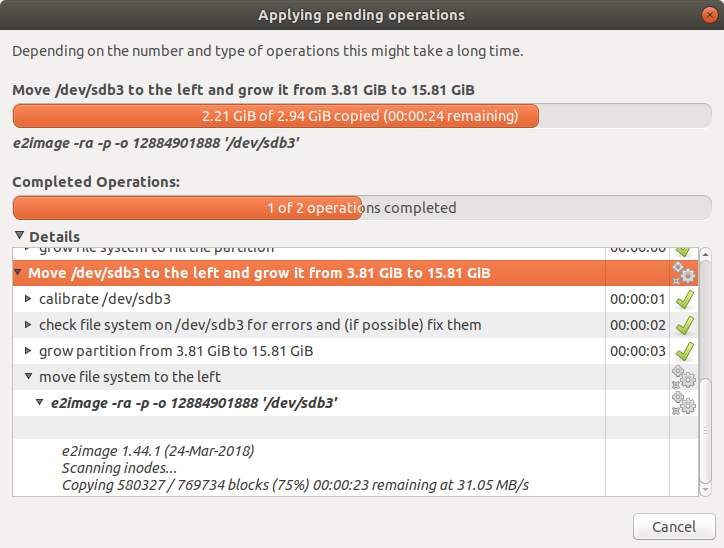Viewport: 724px width, 548px height.
Task: Click the Copying 580327 blocks output line
Action: pyautogui.click(x=295, y=485)
